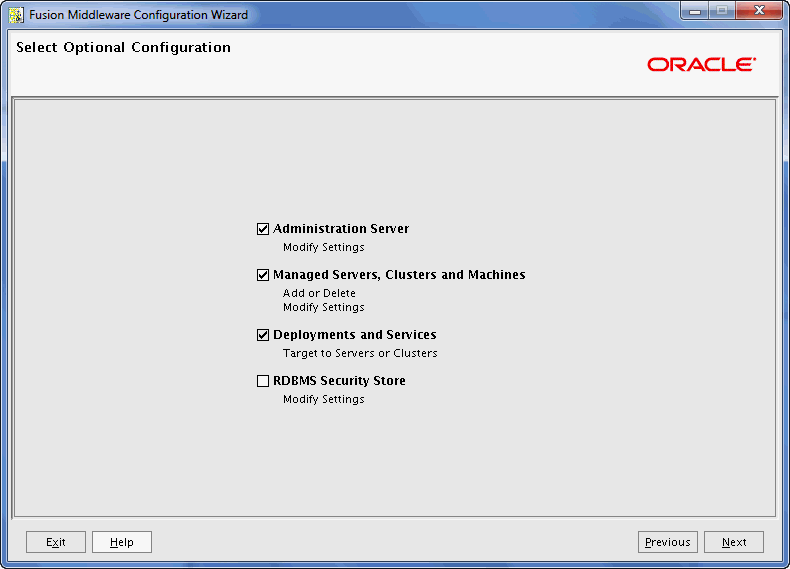790x569 pixels.
Task: Click the Oracle logo
Action: pyautogui.click(x=701, y=65)
